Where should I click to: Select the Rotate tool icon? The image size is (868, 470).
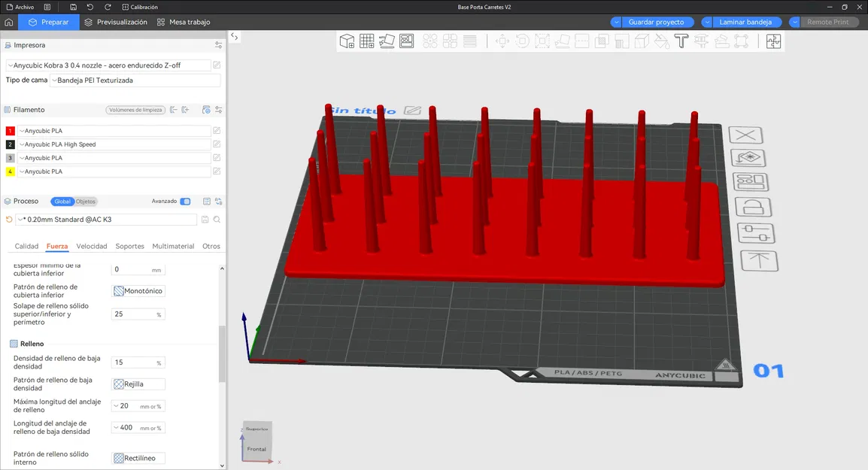pyautogui.click(x=522, y=41)
